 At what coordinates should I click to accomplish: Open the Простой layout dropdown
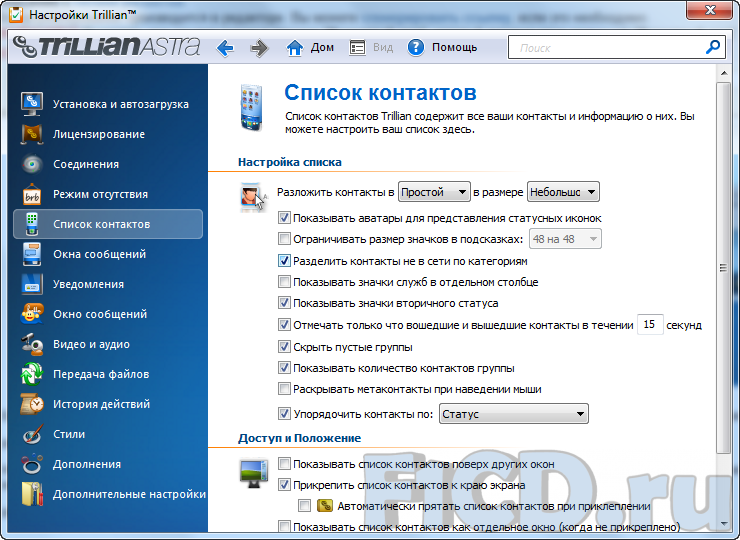(x=434, y=192)
